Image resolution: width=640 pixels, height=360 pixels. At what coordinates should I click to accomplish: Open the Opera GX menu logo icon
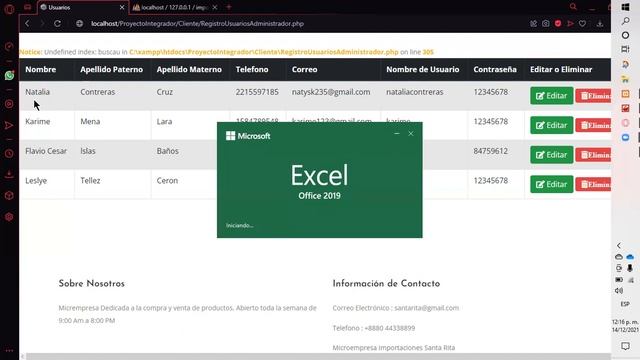click(9, 9)
